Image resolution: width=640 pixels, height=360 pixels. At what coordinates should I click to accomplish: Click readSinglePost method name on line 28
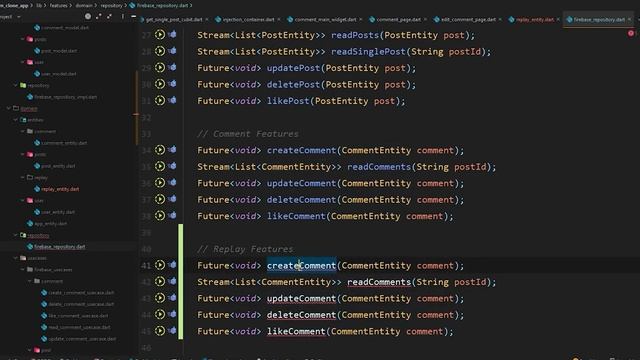[368, 51]
